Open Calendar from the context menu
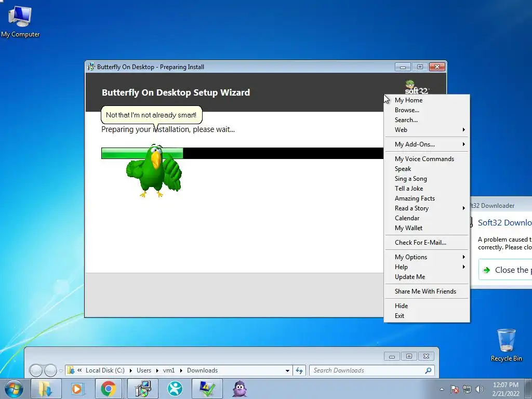This screenshot has width=532, height=399. coord(427,218)
